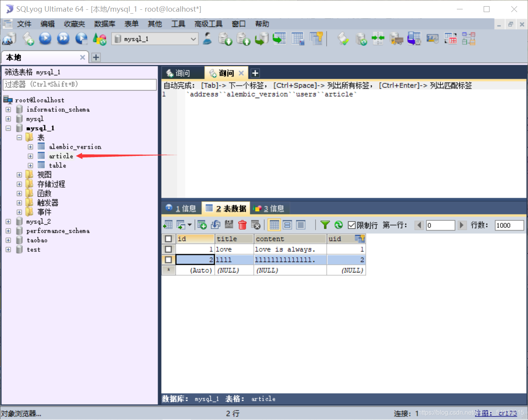The height and width of the screenshot is (420, 528).
Task: Click the 行数 input field showing 1000
Action: [509, 225]
